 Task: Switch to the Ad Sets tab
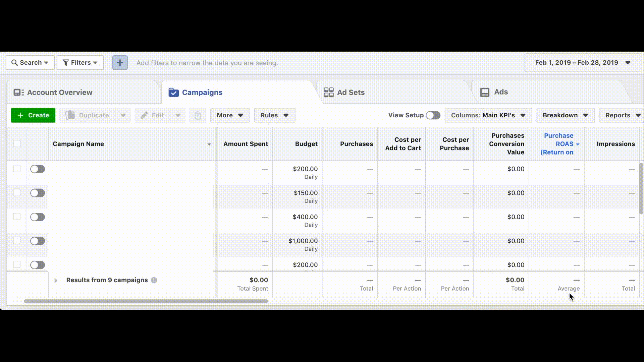click(x=351, y=93)
